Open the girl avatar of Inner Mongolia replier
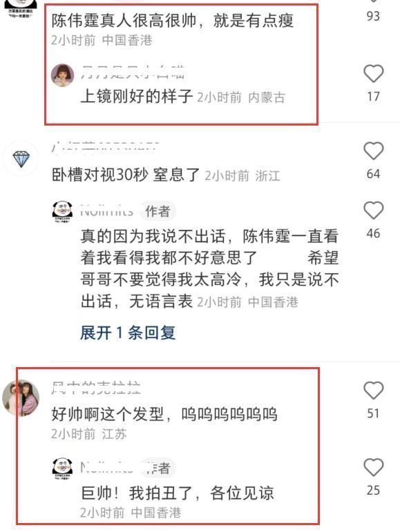 [x=62, y=75]
